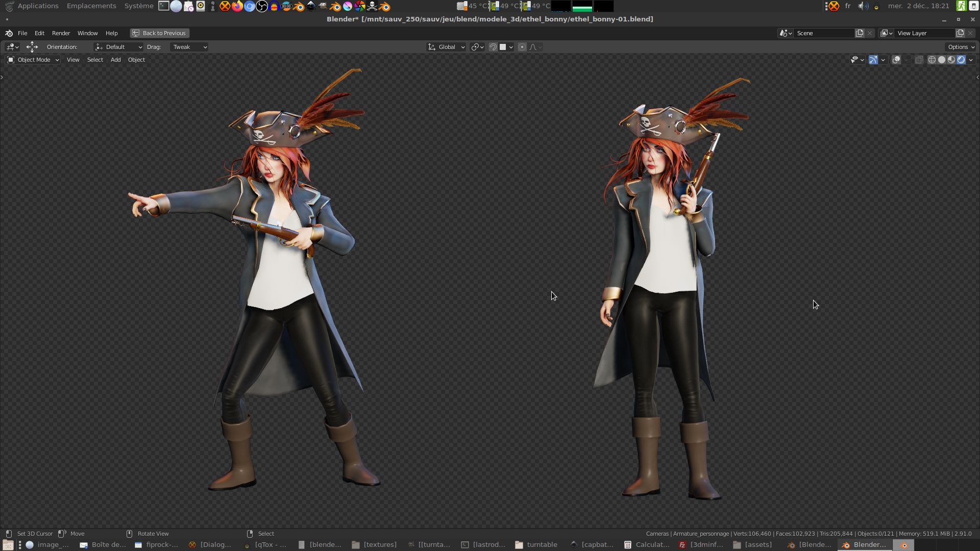
Task: Toggle X-ray view icon
Action: click(x=919, y=60)
